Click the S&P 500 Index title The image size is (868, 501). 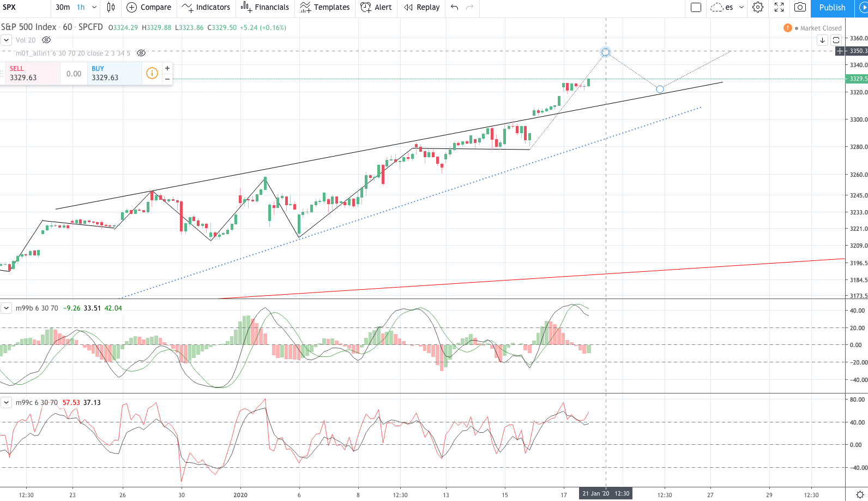tap(28, 27)
